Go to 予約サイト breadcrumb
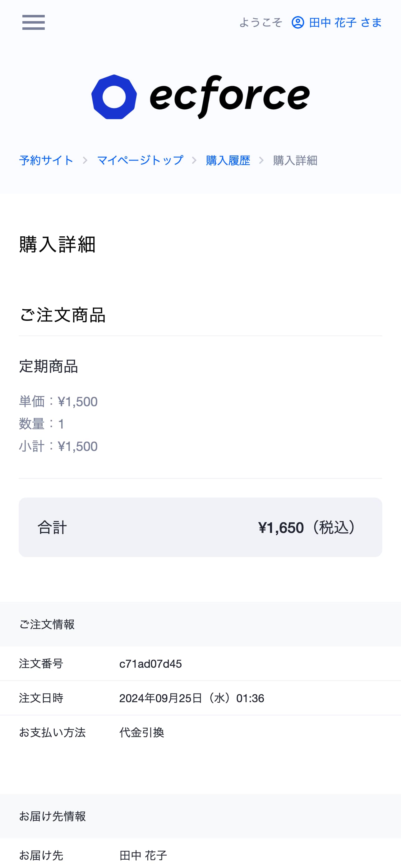401x868 pixels. (46, 160)
